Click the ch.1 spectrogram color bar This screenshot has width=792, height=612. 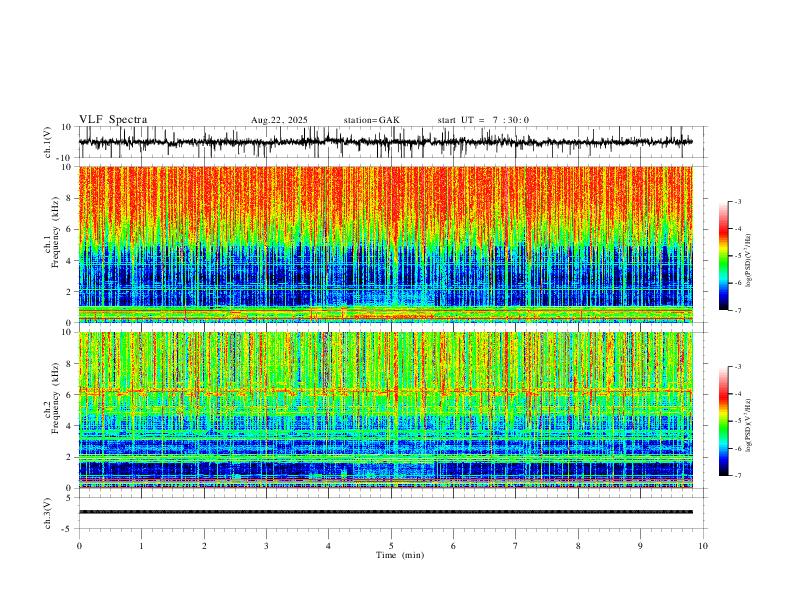[x=723, y=256]
